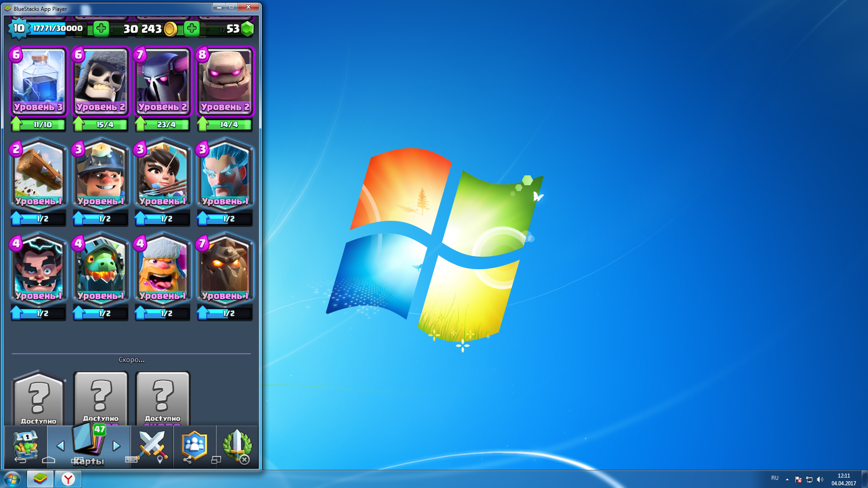Select the P.E.K.K.A card

[x=162, y=81]
